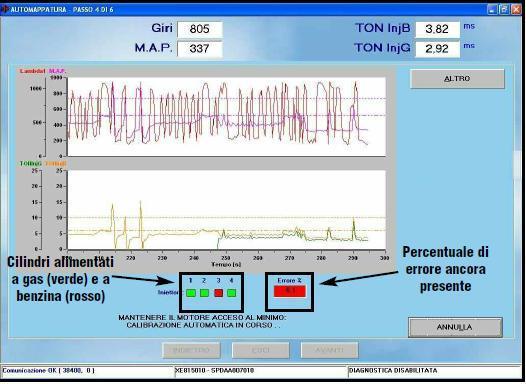Close the AUTOMAPPATURA window
Image resolution: width=526 pixels, height=384 pixels.
[516, 9]
